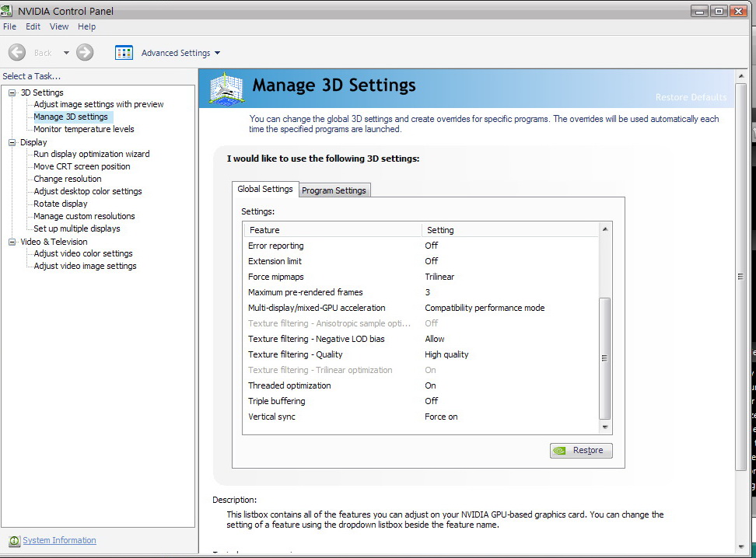Collapse the 3D Settings tree node

(12, 92)
